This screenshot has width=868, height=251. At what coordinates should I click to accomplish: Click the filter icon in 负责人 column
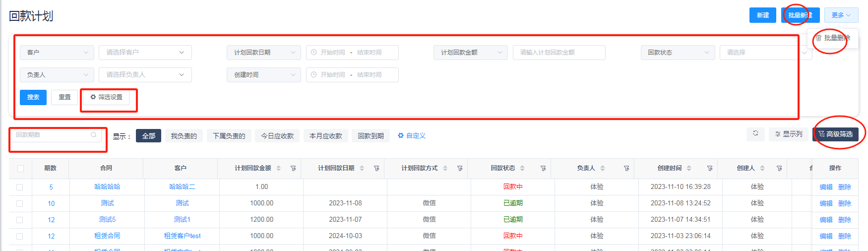point(626,169)
